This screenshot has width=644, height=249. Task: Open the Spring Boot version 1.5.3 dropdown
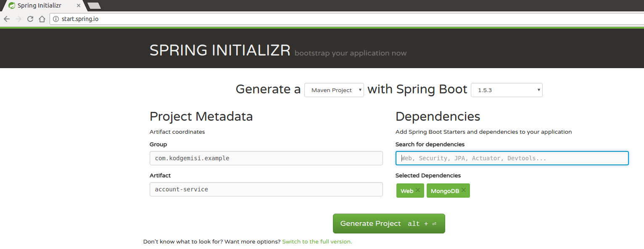point(507,90)
